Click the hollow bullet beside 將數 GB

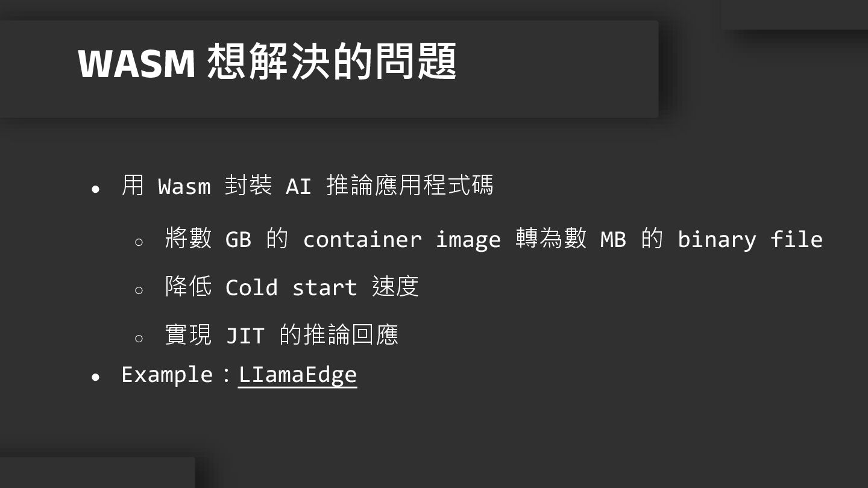[x=139, y=242]
